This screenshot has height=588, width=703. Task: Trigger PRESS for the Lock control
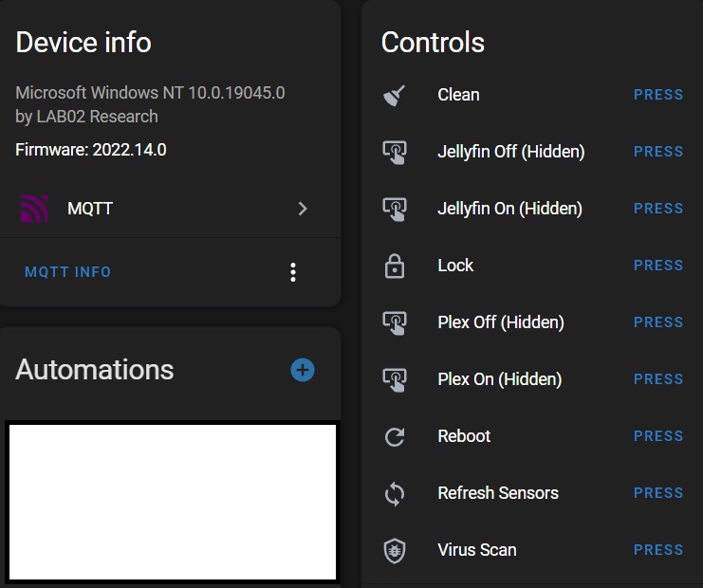click(x=658, y=266)
